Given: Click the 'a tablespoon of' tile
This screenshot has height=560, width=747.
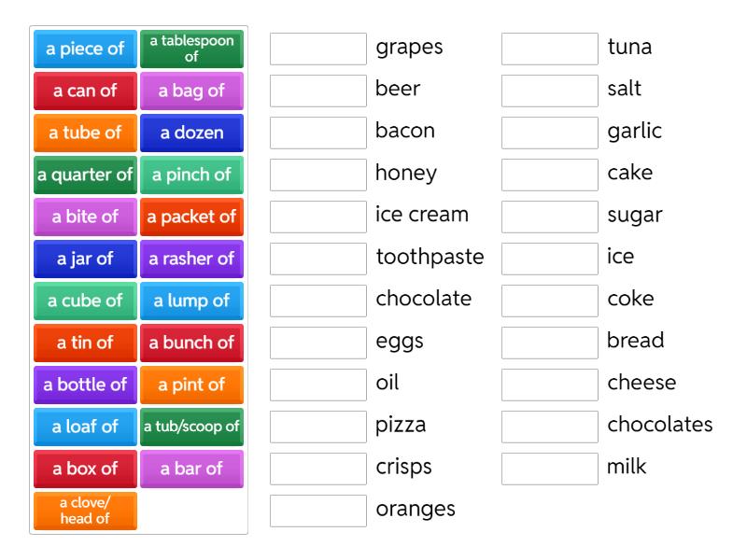Looking at the screenshot, I should click(191, 49).
